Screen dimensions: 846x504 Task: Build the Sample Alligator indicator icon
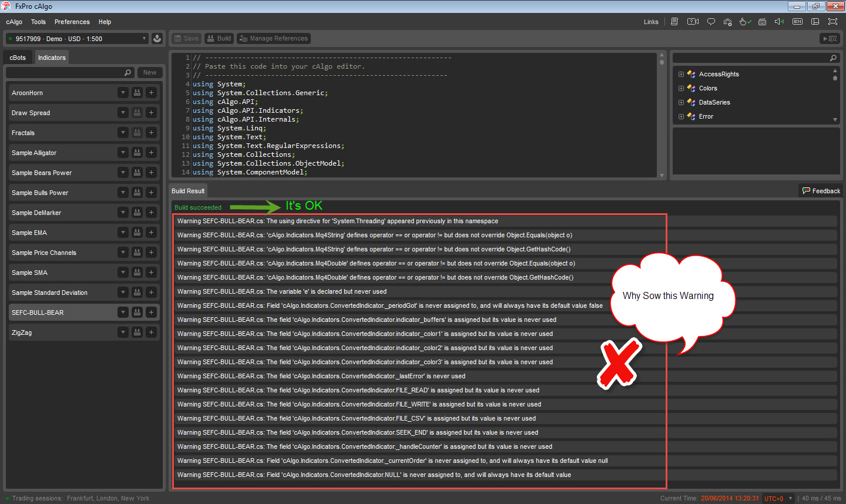[137, 153]
